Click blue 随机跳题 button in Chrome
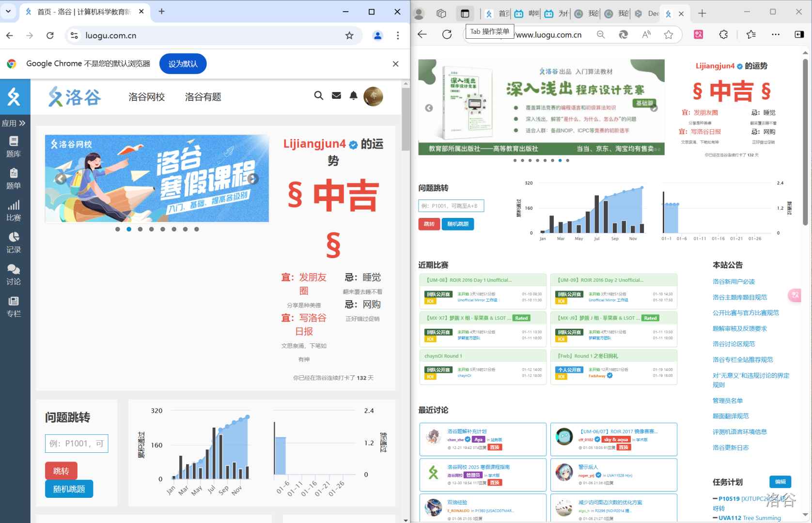 (x=69, y=489)
